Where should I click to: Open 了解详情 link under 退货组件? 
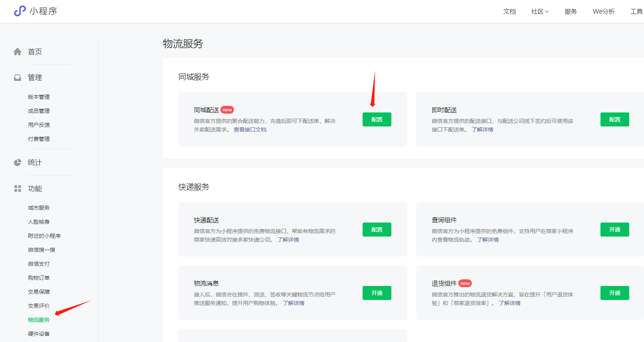coord(510,303)
